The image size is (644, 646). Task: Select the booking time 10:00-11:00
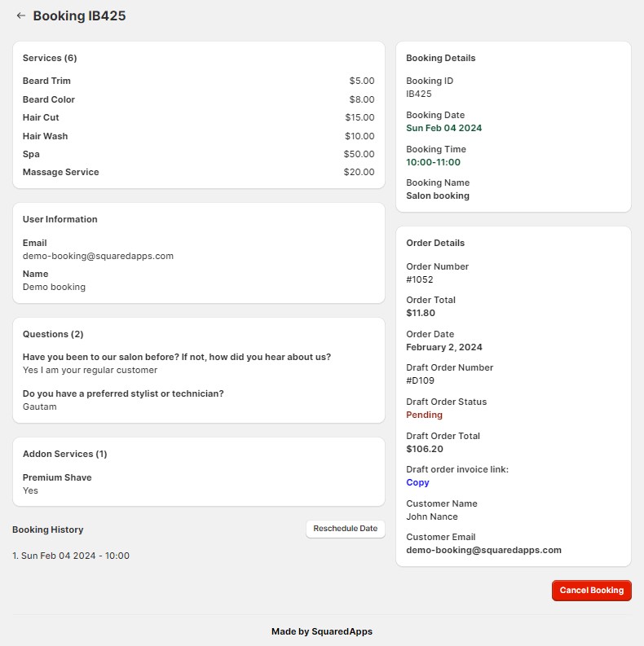pyautogui.click(x=433, y=162)
